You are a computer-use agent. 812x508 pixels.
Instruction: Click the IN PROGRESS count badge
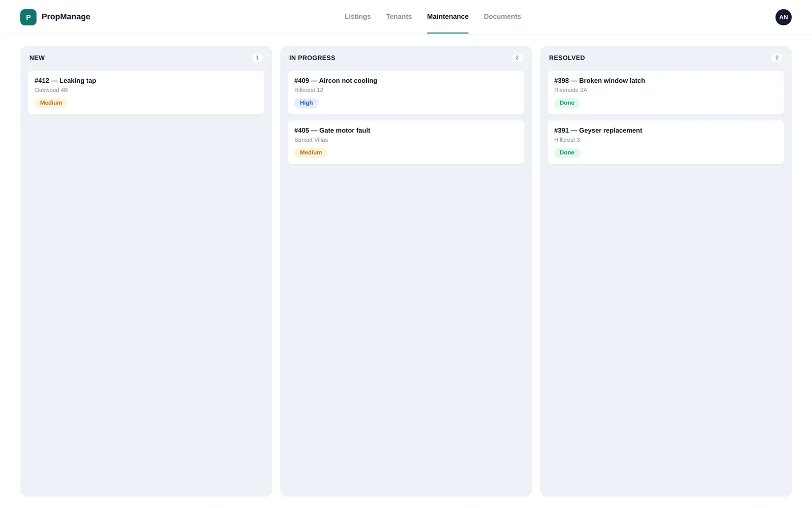517,58
